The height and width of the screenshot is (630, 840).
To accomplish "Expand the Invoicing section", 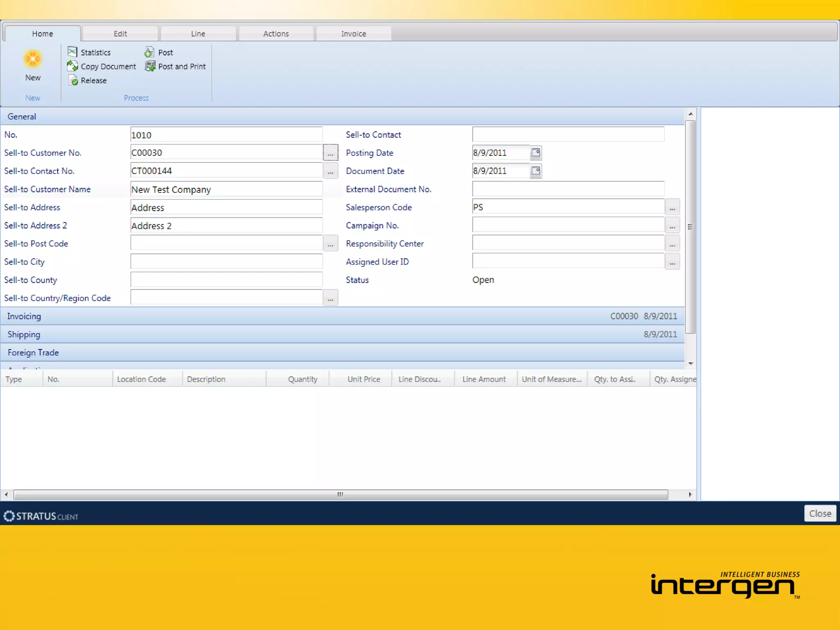I will [x=342, y=316].
